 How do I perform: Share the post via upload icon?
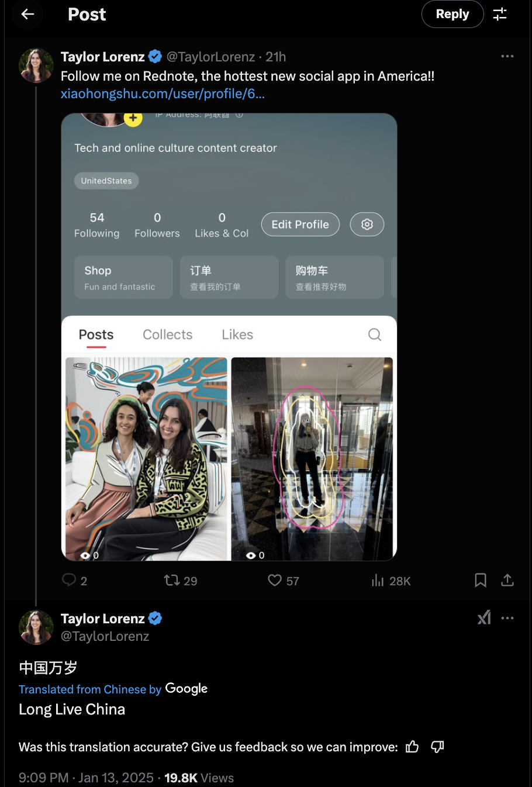click(x=507, y=580)
